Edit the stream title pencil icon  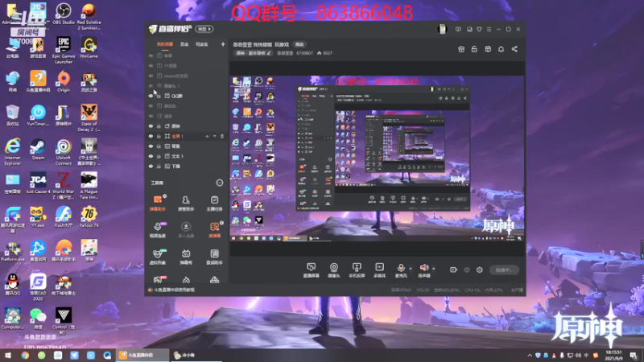tap(269, 53)
